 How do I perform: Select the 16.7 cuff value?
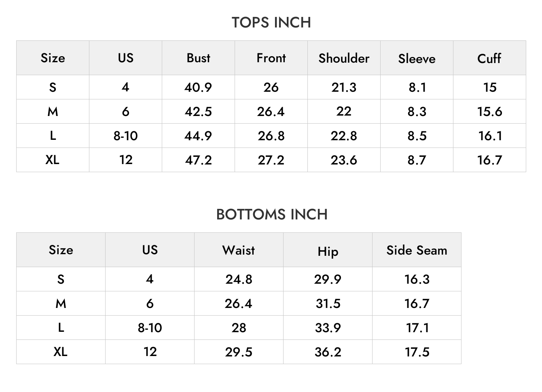point(489,160)
